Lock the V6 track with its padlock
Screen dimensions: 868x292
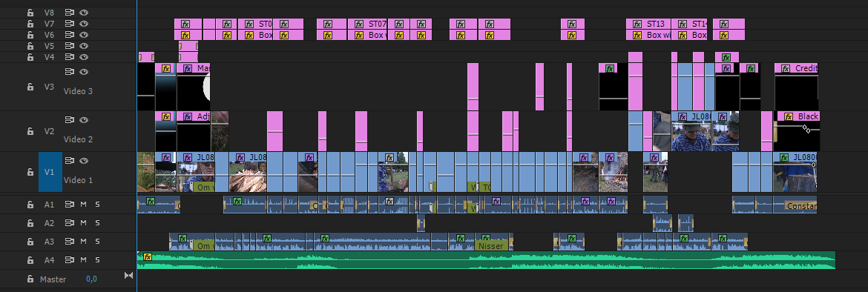pyautogui.click(x=30, y=35)
